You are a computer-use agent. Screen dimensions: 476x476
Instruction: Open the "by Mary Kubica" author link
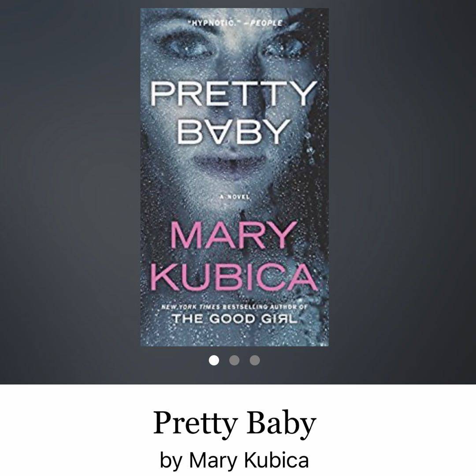click(234, 460)
